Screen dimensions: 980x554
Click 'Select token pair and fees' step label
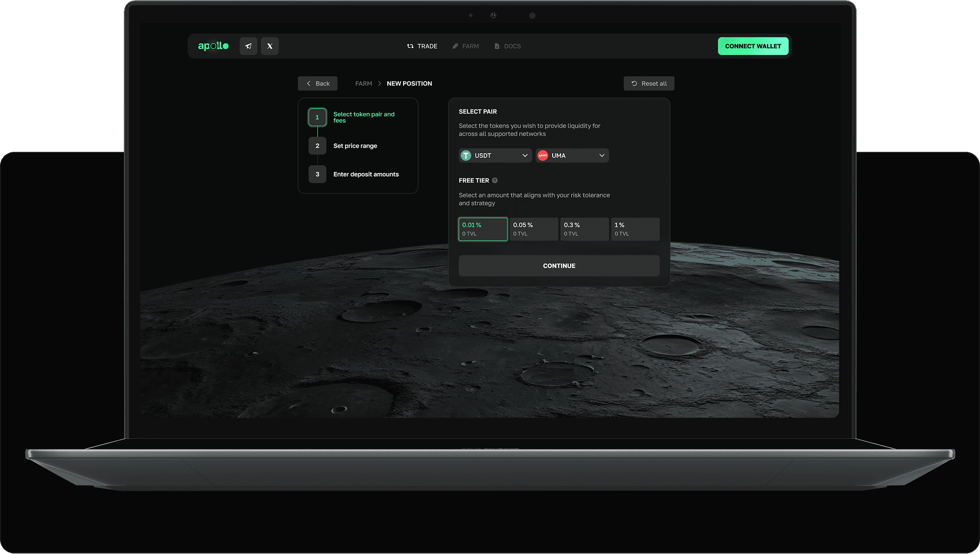point(364,117)
